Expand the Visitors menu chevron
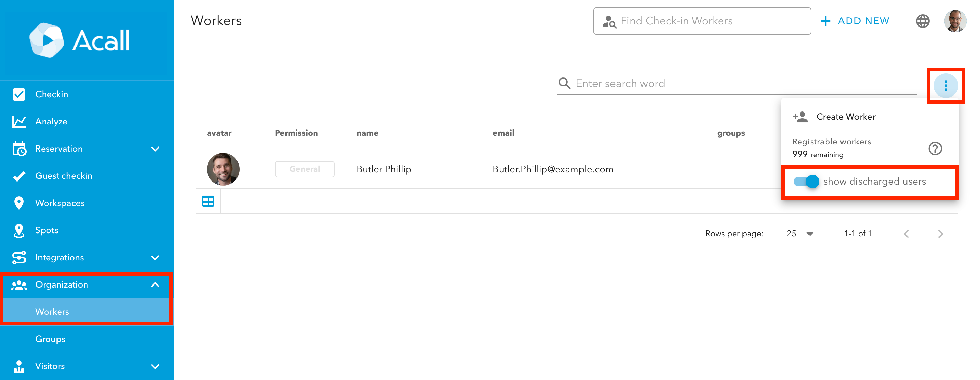Screen dimensions: 980x380 (x=155, y=366)
